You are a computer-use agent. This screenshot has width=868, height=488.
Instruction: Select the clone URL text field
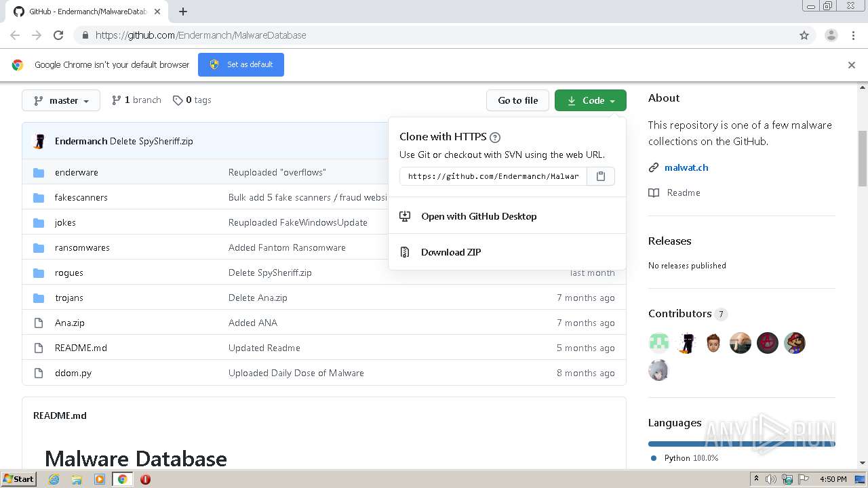coord(493,176)
